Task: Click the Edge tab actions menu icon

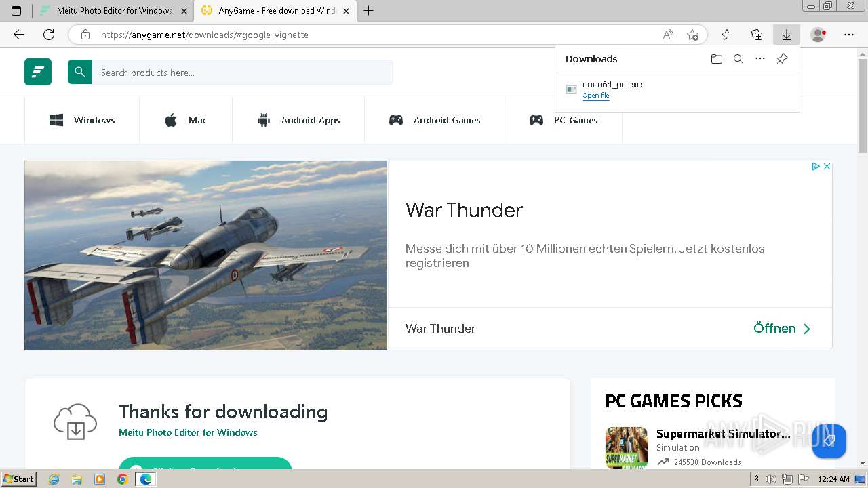Action: [16, 11]
